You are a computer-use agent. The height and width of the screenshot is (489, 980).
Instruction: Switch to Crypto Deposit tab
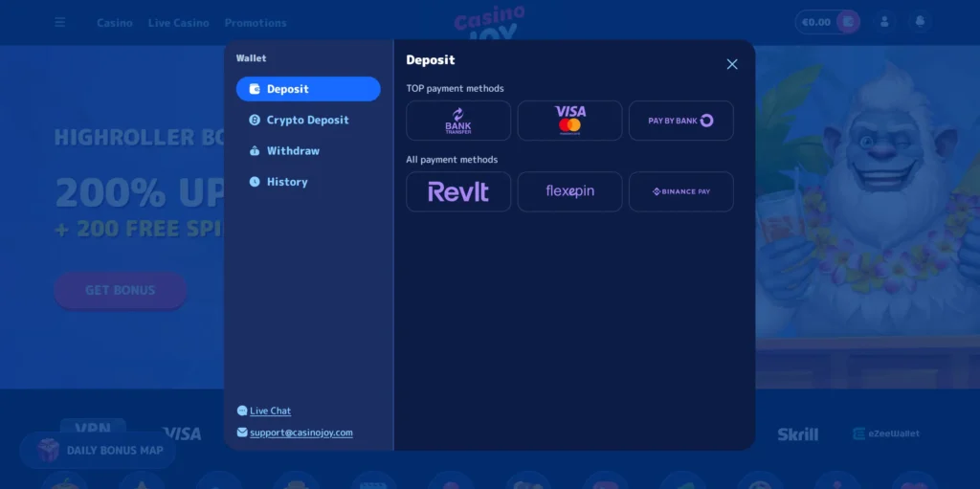tap(308, 120)
